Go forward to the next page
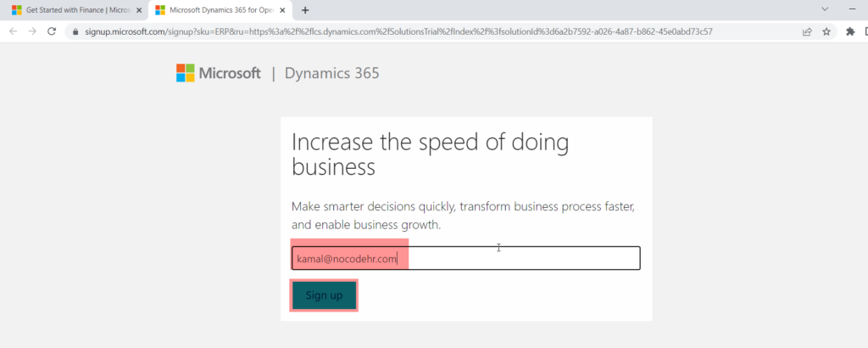The width and height of the screenshot is (868, 348). click(32, 31)
